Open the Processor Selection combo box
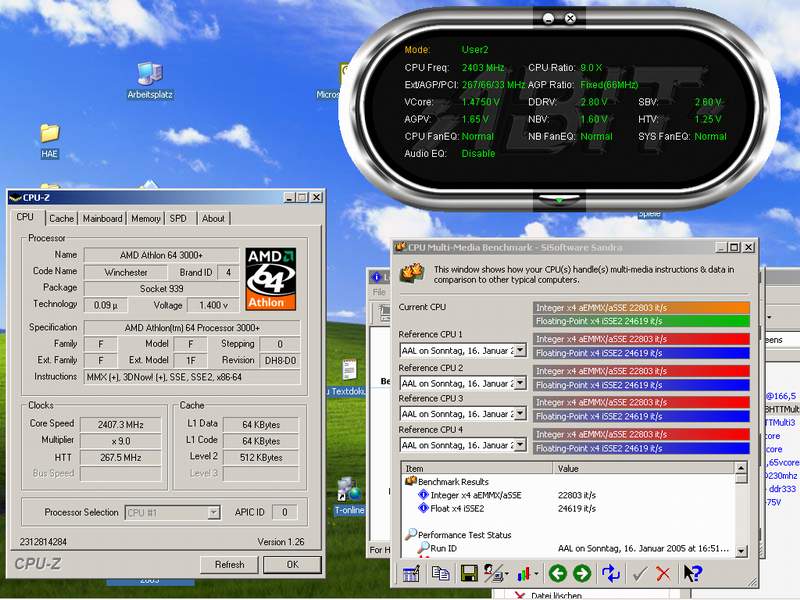 click(172, 512)
